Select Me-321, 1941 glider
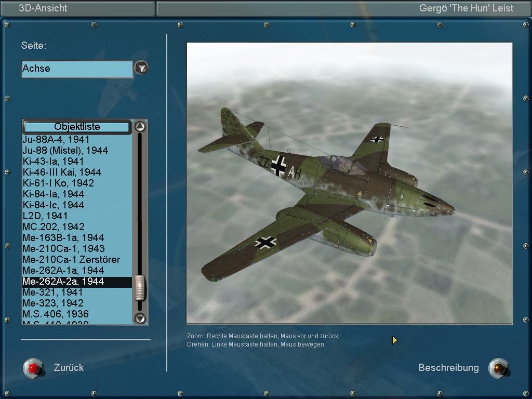The height and width of the screenshot is (399, 532). pyautogui.click(x=77, y=292)
